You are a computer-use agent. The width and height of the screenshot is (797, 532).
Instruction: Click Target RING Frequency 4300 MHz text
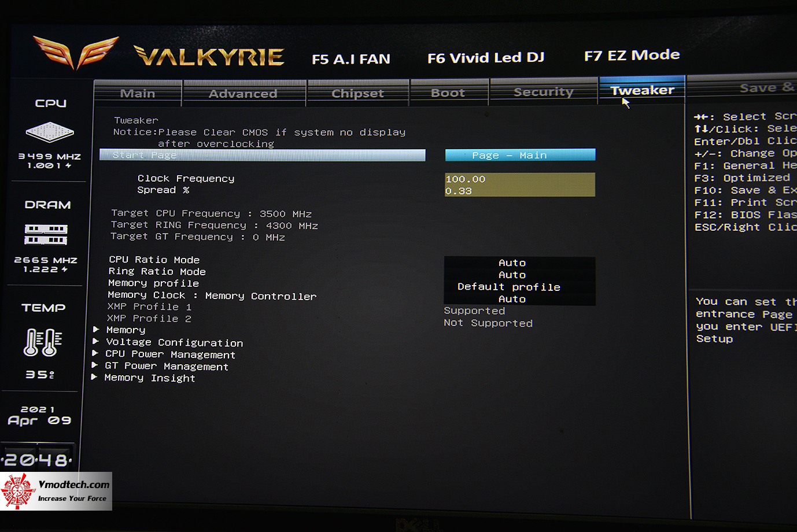[x=215, y=225]
